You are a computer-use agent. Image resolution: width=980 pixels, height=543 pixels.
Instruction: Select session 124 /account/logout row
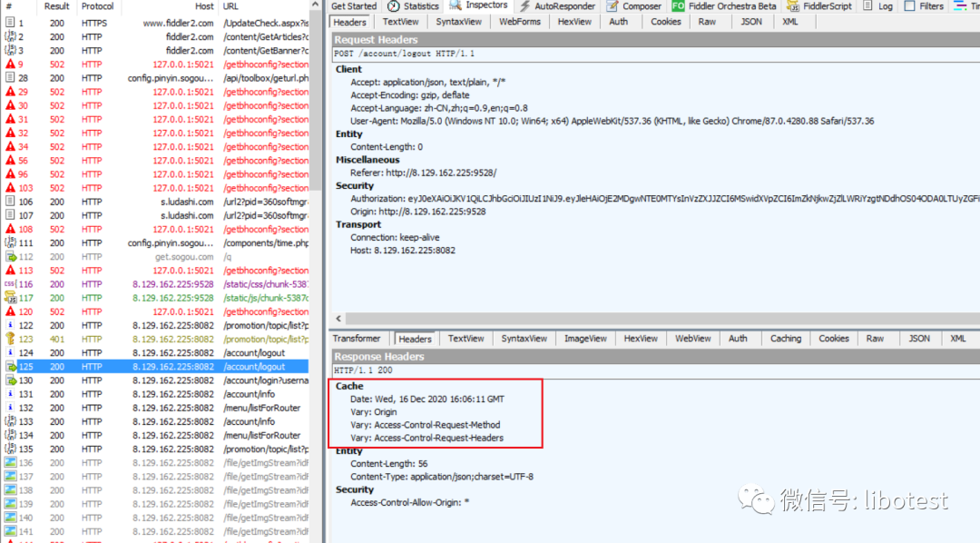(x=155, y=353)
